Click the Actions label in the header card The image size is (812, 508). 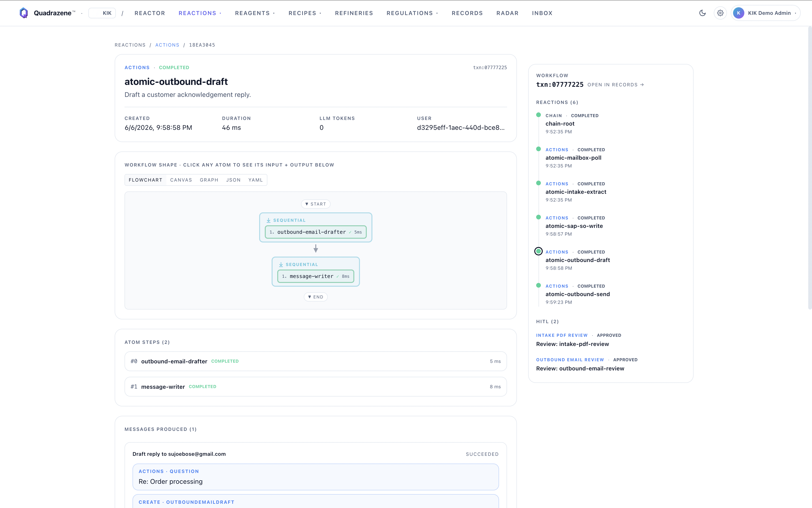click(137, 67)
